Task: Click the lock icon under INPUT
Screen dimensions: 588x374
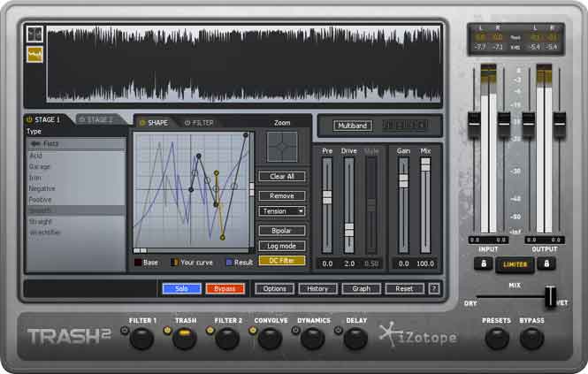Action: pos(484,263)
